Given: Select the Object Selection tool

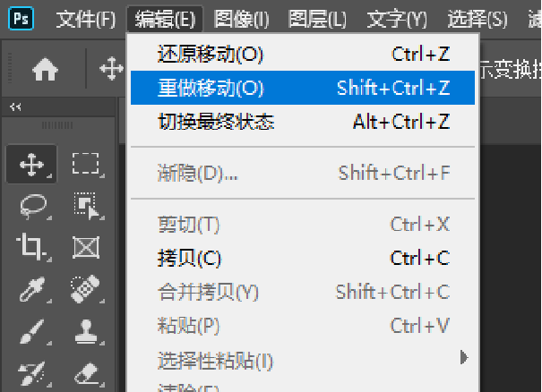Looking at the screenshot, I should (85, 205).
